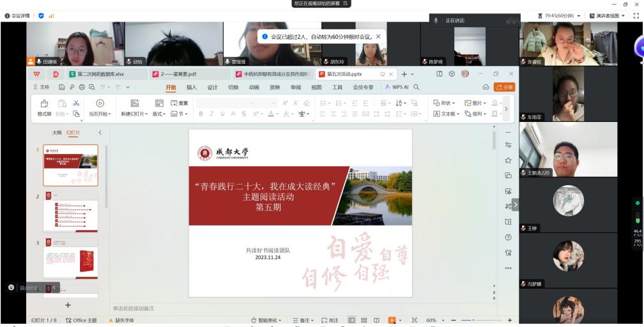
Task: Click the orange 分享 share button
Action: (504, 87)
